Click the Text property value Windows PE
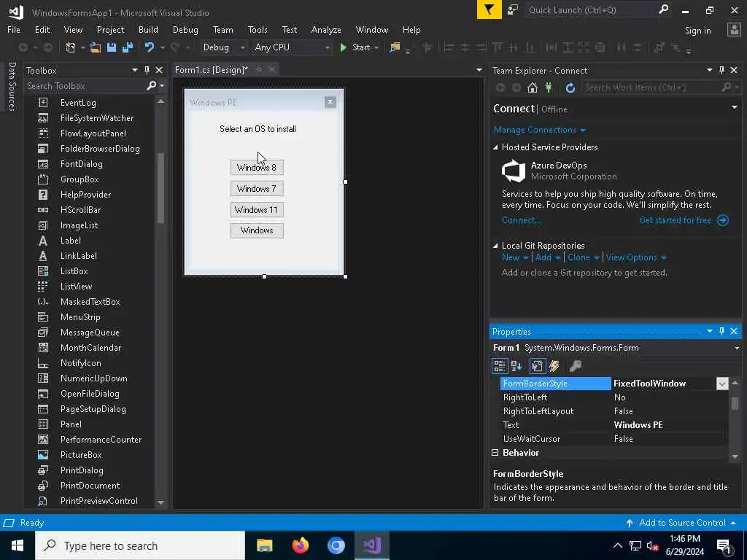Viewport: 747px width, 560px height. coord(638,425)
